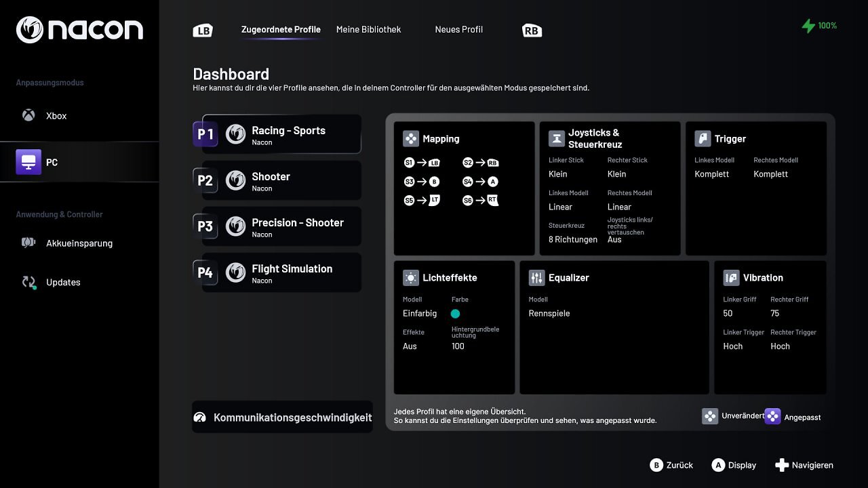Click the A button Display icon
This screenshot has height=488, width=868.
click(718, 465)
